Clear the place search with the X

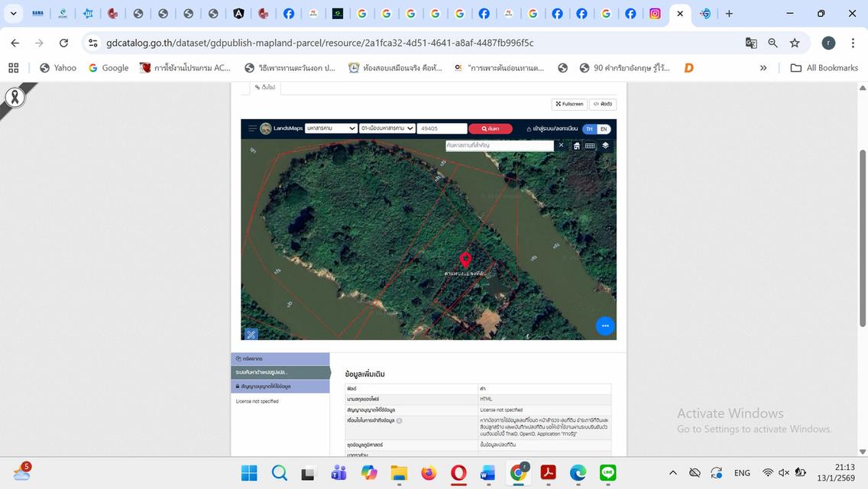point(561,145)
